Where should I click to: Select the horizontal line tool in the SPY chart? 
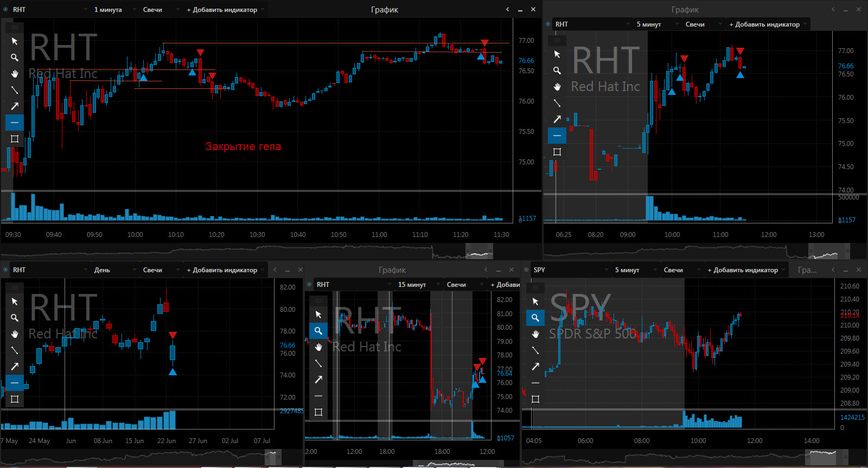coord(535,383)
